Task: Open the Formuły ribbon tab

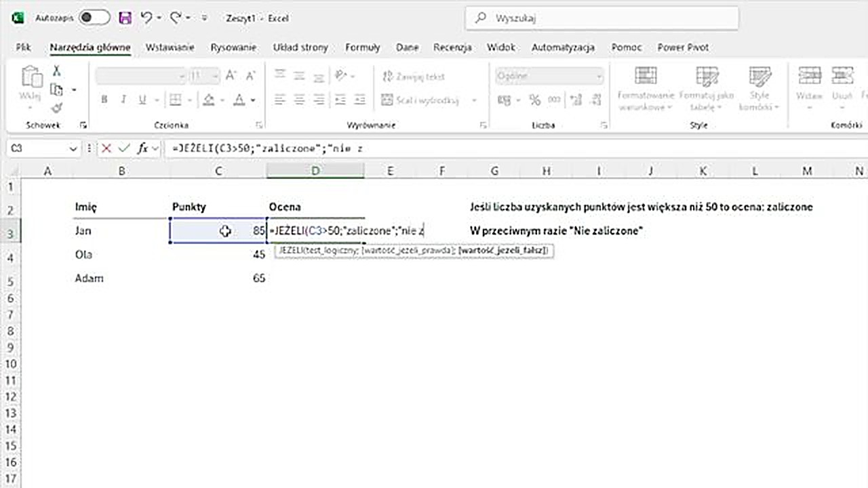Action: pyautogui.click(x=362, y=47)
